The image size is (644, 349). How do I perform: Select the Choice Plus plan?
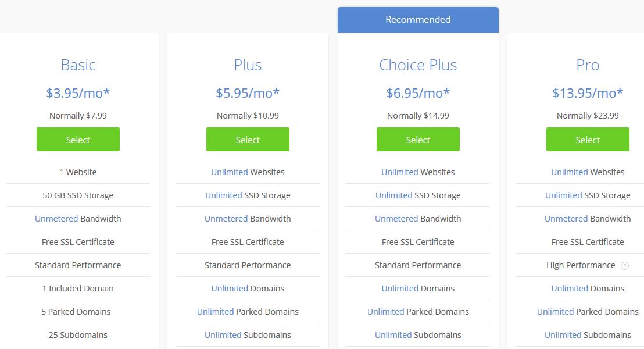418,140
